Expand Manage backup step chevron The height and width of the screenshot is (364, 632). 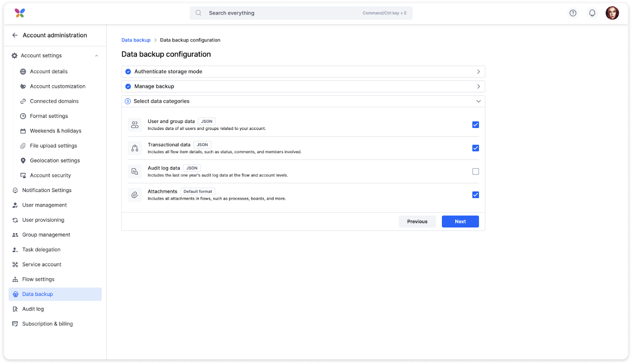coord(478,86)
